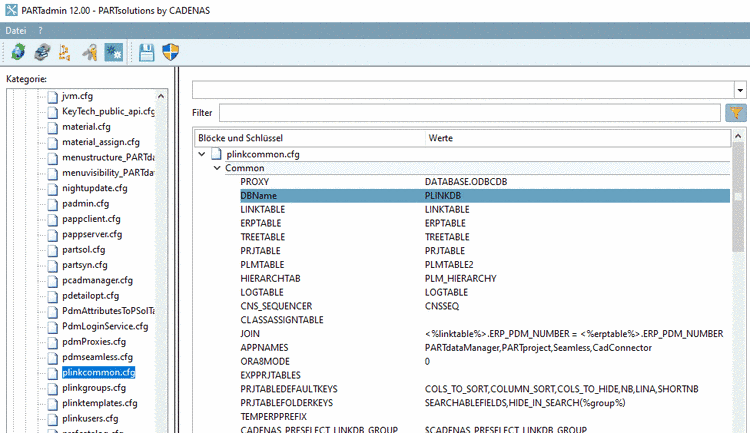Viewport: 750px width, 433px height.
Task: Click the globe update toolbar icon
Action: [x=18, y=52]
